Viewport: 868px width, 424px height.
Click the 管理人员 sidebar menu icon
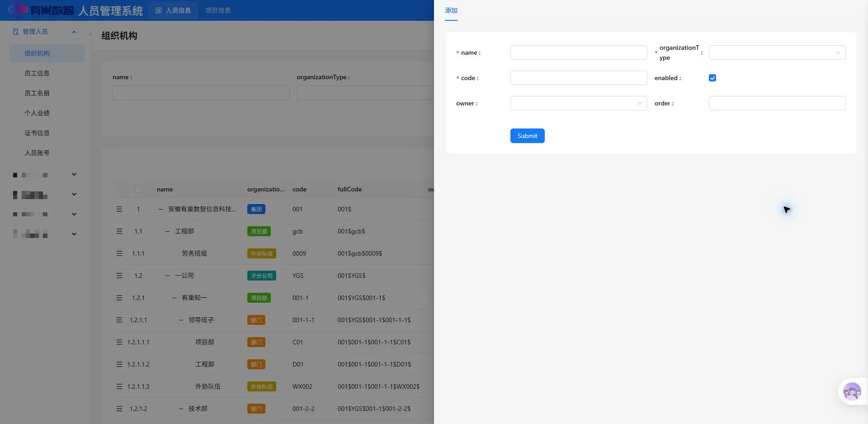[x=16, y=32]
